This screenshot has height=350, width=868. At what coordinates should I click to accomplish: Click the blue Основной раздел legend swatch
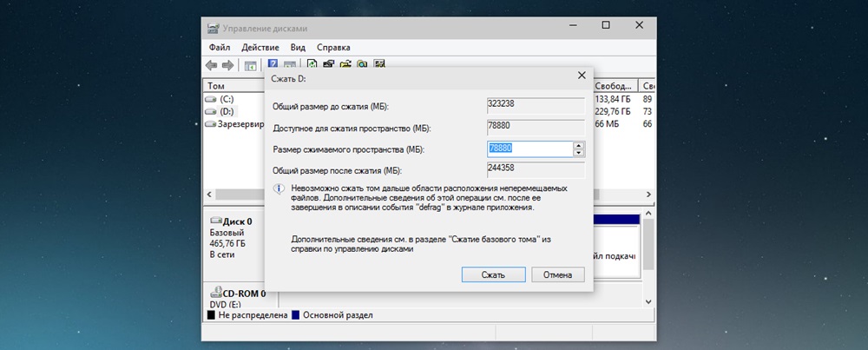(x=296, y=314)
